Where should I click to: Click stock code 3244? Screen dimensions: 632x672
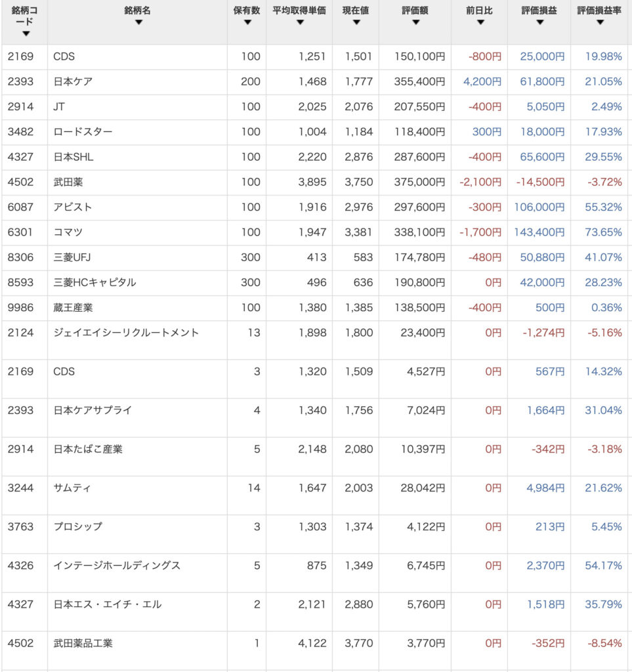20,488
